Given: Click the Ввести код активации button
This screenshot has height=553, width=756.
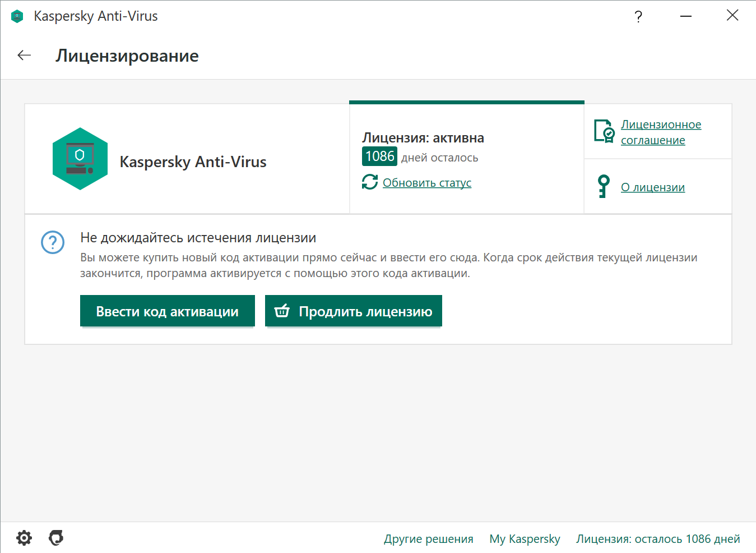Looking at the screenshot, I should (x=168, y=311).
